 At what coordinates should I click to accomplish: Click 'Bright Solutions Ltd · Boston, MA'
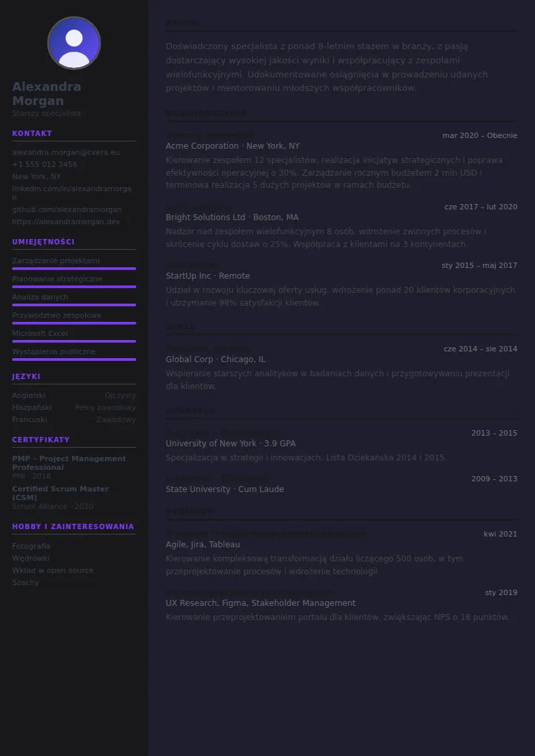(x=232, y=217)
